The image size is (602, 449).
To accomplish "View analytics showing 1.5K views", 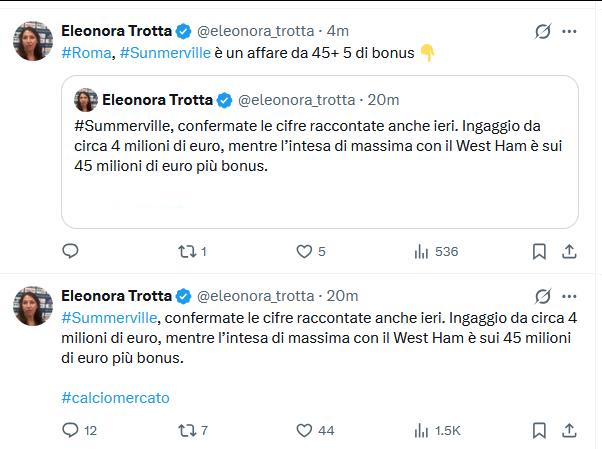I will (437, 430).
